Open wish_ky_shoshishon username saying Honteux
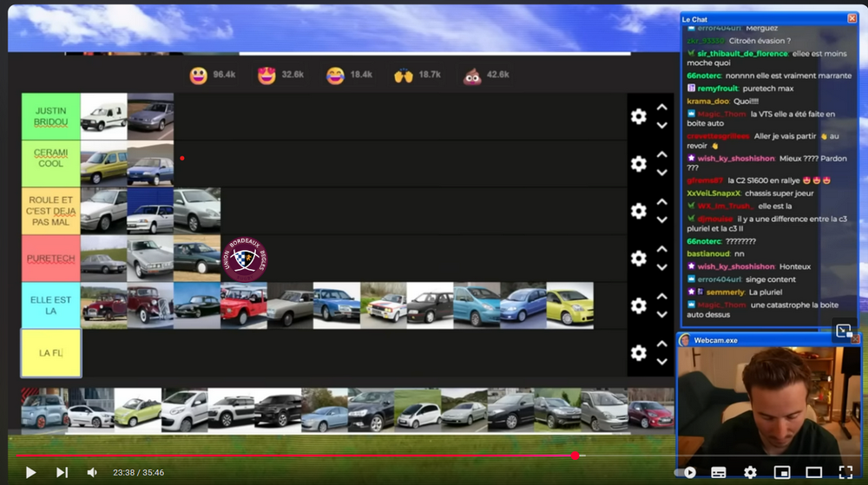Screen dimensions: 868x485 pos(736,266)
